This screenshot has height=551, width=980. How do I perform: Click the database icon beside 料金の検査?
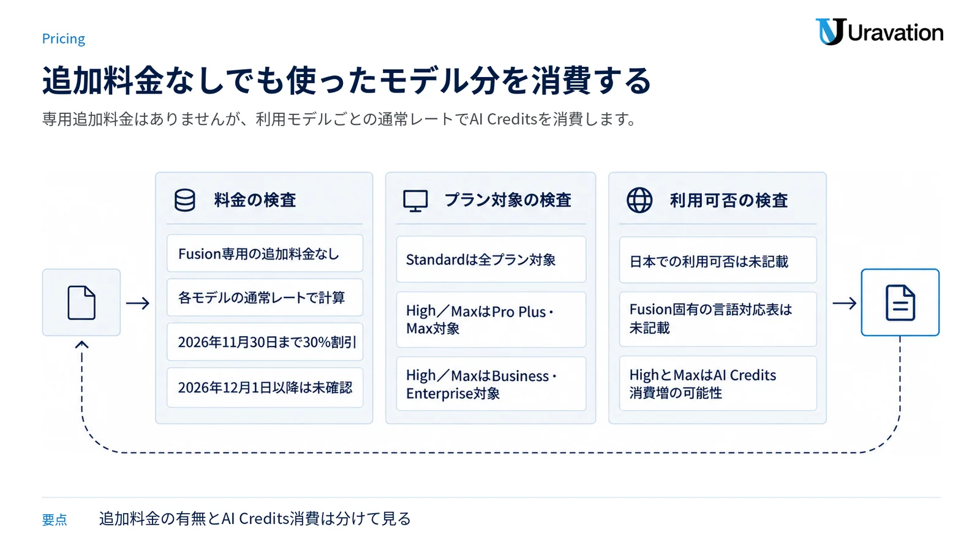(184, 200)
